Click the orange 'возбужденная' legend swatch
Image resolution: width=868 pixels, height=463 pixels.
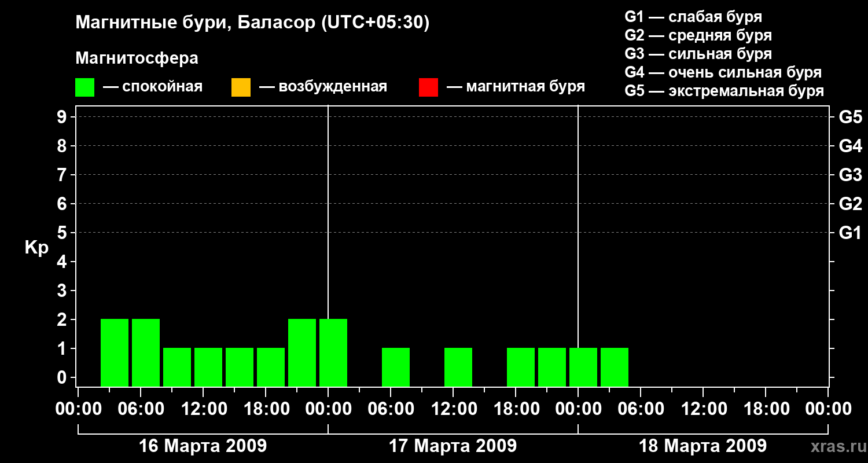pos(241,87)
